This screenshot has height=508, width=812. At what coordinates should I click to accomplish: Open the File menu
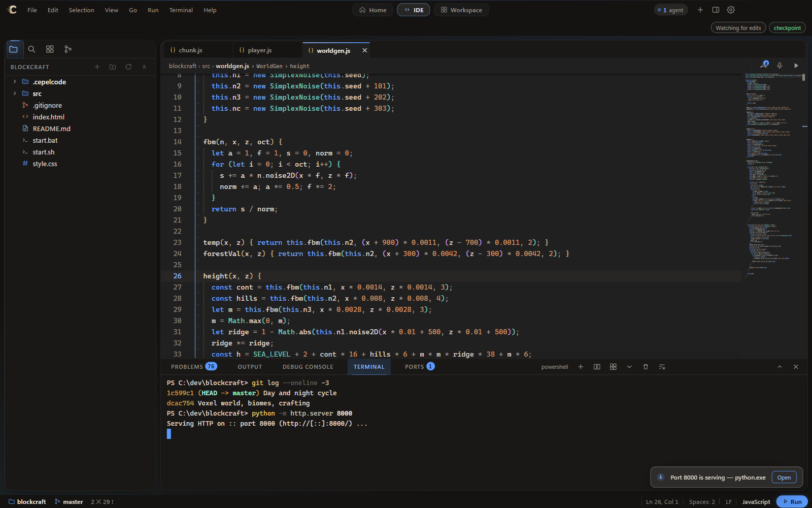pos(32,10)
